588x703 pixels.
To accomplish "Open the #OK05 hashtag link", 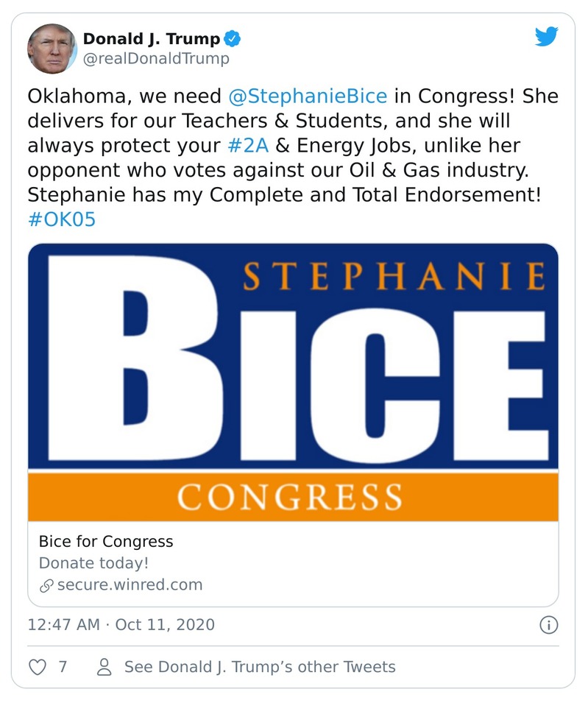I will [x=62, y=220].
